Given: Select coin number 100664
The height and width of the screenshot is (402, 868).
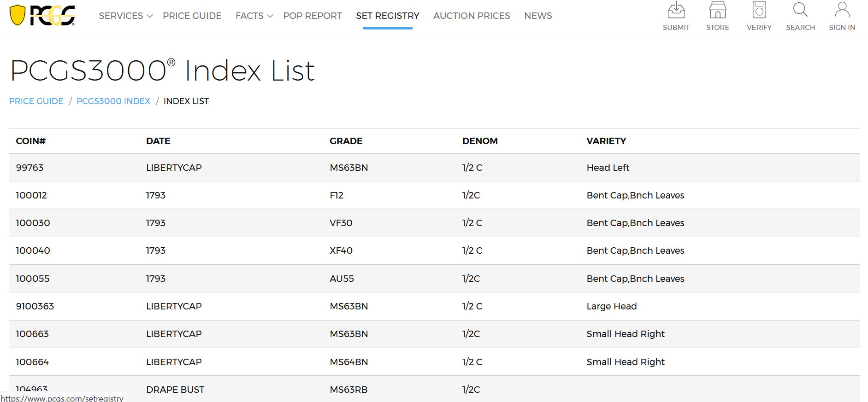Looking at the screenshot, I should 32,362.
